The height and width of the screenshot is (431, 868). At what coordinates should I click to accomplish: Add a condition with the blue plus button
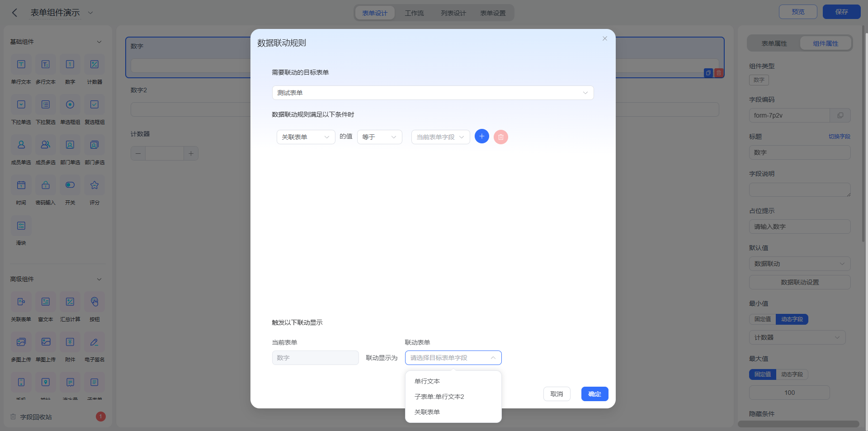click(482, 136)
